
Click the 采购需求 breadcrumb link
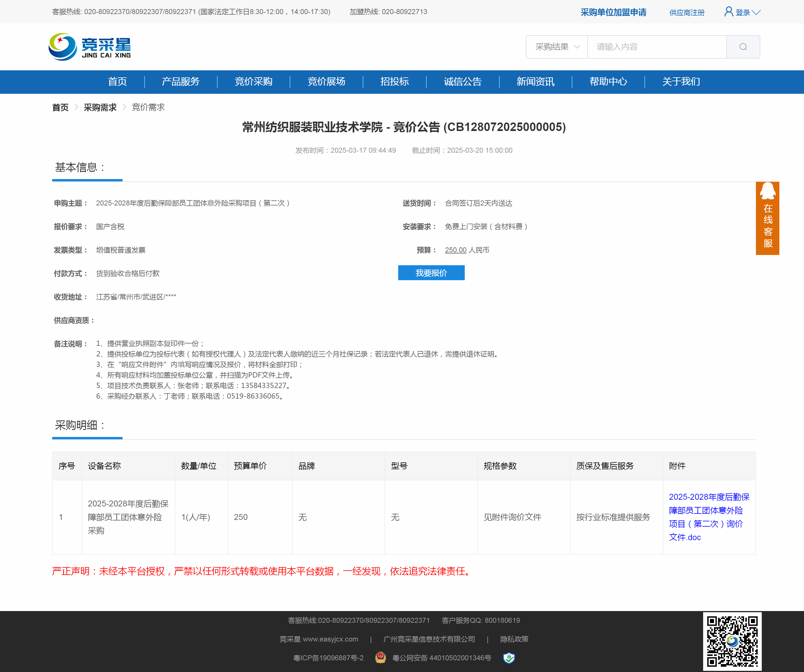coord(100,107)
